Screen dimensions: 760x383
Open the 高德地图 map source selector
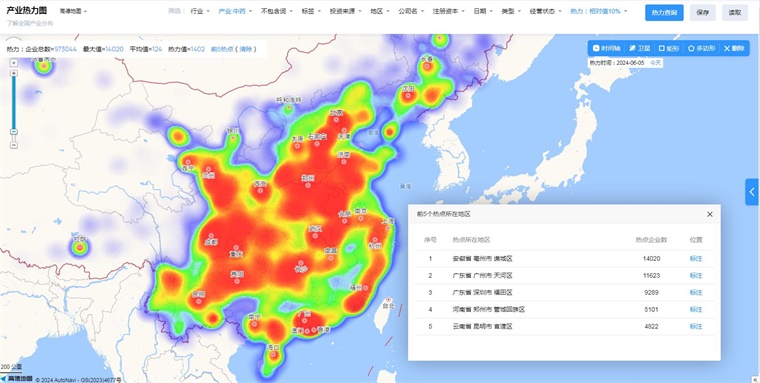pos(74,11)
